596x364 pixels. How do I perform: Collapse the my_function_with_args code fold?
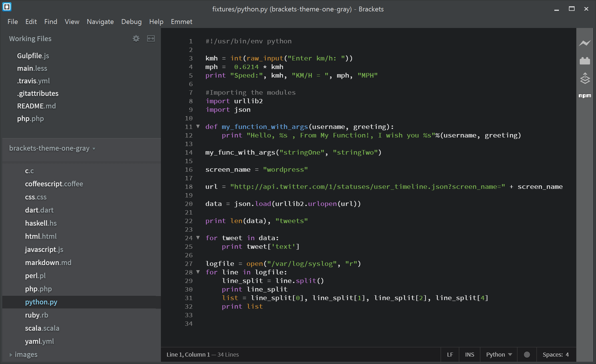[198, 127]
